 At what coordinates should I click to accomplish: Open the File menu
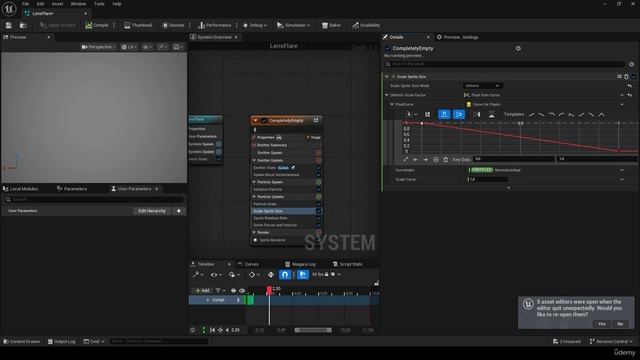pyautogui.click(x=25, y=4)
